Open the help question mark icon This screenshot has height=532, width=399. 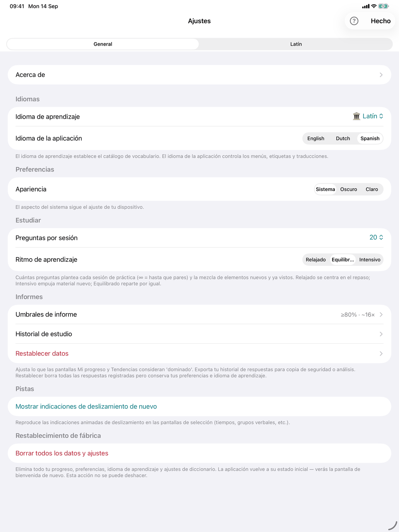pos(354,21)
